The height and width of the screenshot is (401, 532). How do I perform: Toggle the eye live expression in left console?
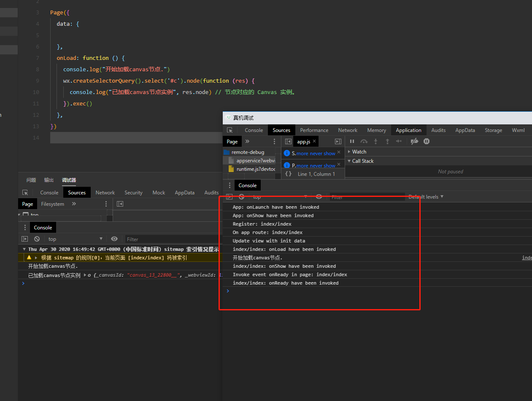click(114, 239)
